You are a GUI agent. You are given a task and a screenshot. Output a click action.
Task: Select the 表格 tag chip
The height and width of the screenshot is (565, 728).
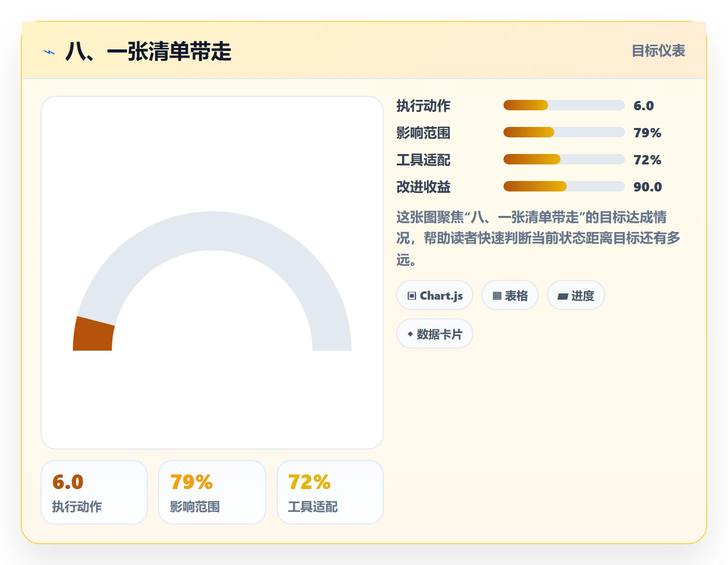point(510,296)
